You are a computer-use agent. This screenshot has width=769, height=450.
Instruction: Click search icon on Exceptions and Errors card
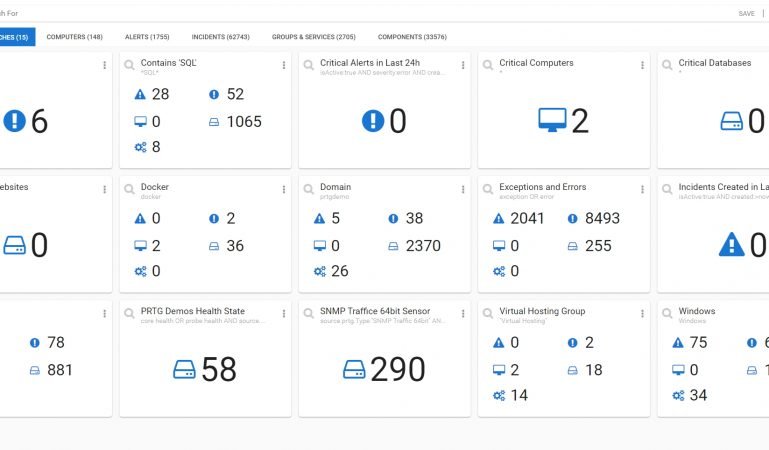pos(488,189)
